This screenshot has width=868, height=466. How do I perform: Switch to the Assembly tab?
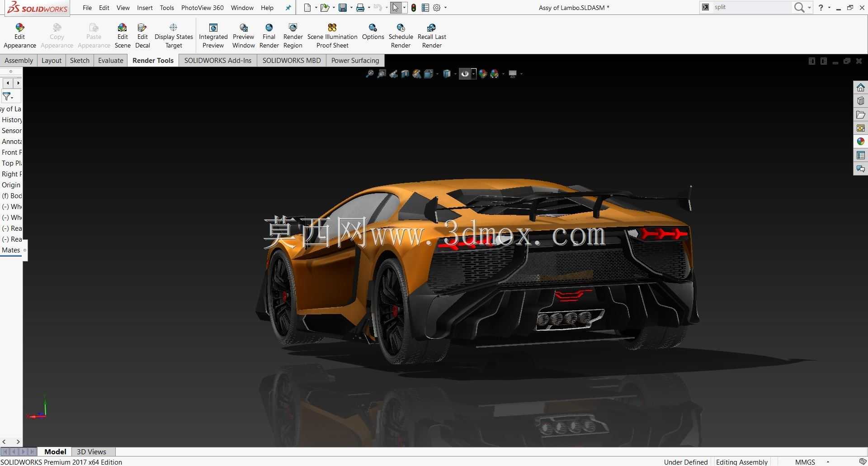(x=19, y=61)
